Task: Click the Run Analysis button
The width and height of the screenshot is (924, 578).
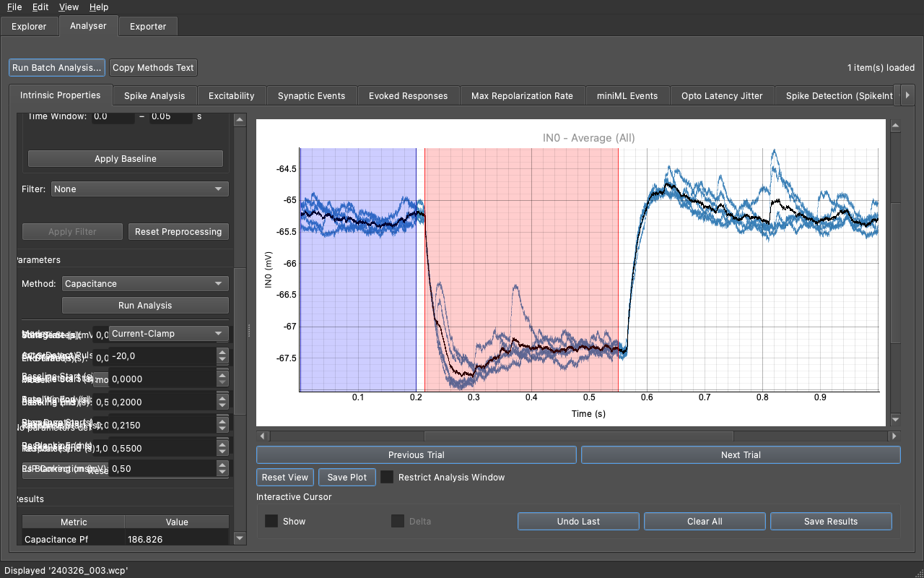Action: coord(145,306)
